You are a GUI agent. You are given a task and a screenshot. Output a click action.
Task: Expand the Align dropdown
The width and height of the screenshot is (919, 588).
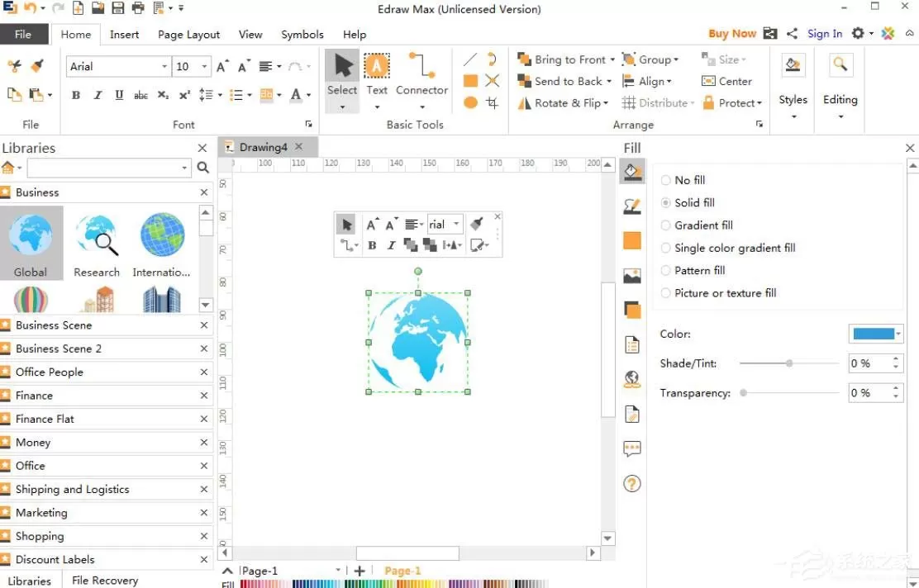669,82
